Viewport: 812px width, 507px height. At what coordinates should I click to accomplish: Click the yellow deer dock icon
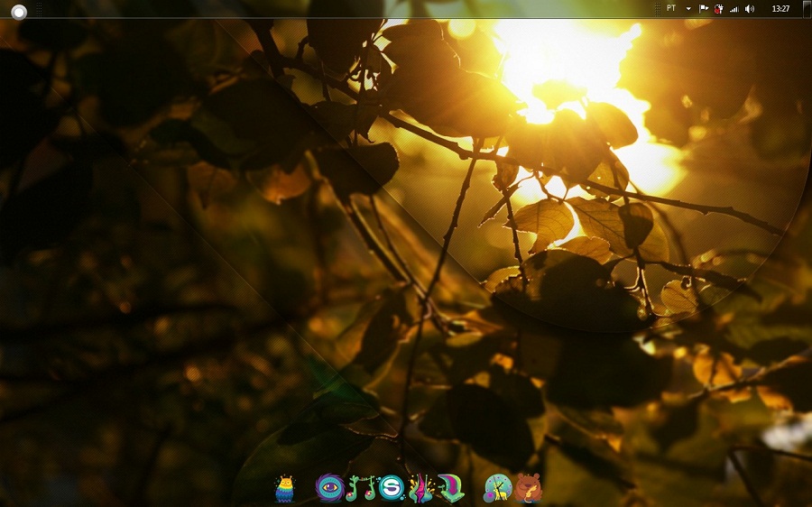tap(497, 488)
